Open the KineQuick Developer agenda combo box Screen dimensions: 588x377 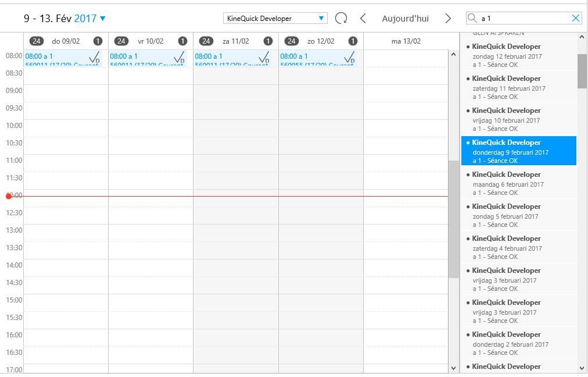[x=275, y=19]
